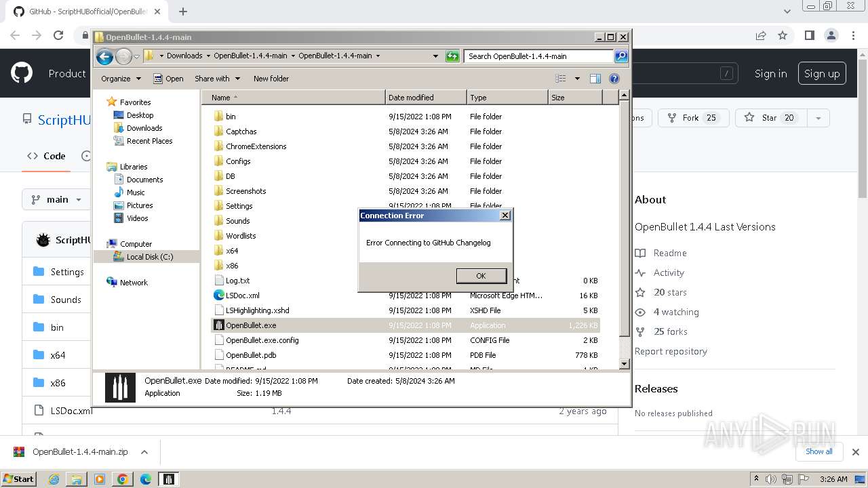Image resolution: width=868 pixels, height=488 pixels.
Task: Select Music library
Action: 136,192
